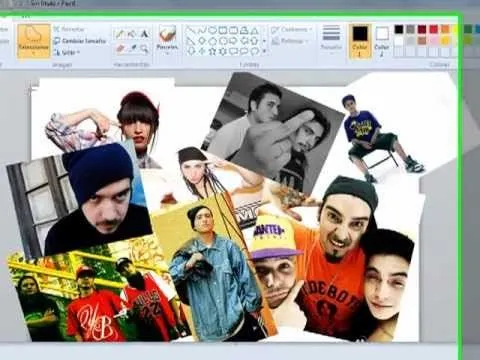This screenshot has height=360, width=480.
Task: Open the Seleccionar dropdown arrow
Action: tap(33, 53)
